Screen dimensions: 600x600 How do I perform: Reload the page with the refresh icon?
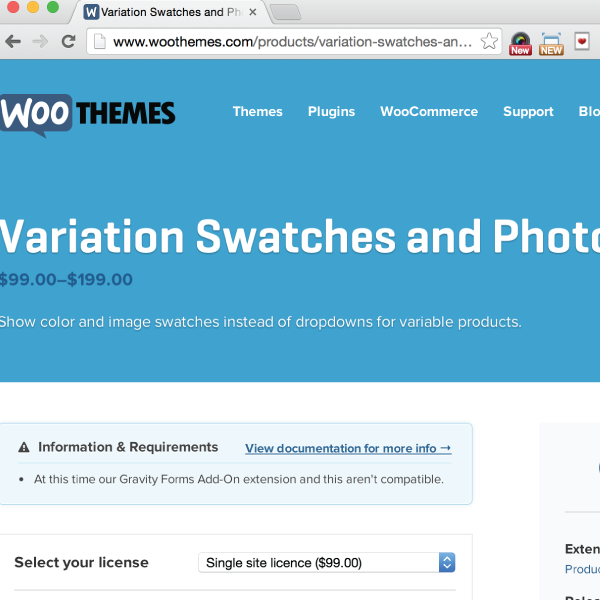68,41
